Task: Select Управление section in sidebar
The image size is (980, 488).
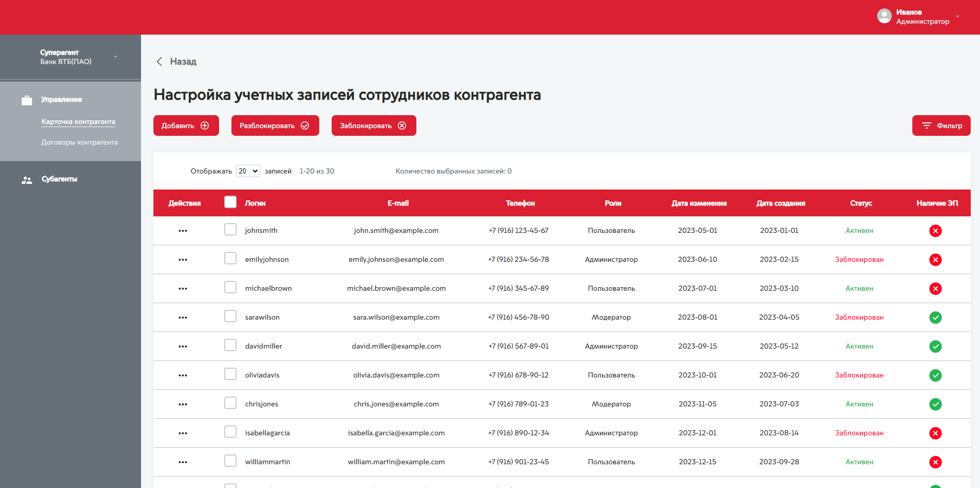Action: (x=61, y=100)
